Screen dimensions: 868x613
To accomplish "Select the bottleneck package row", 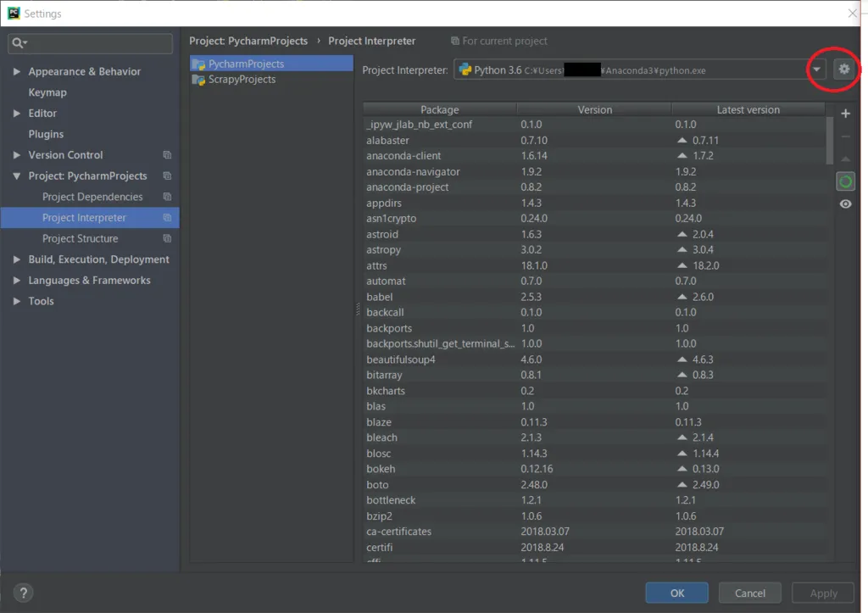I will click(595, 500).
